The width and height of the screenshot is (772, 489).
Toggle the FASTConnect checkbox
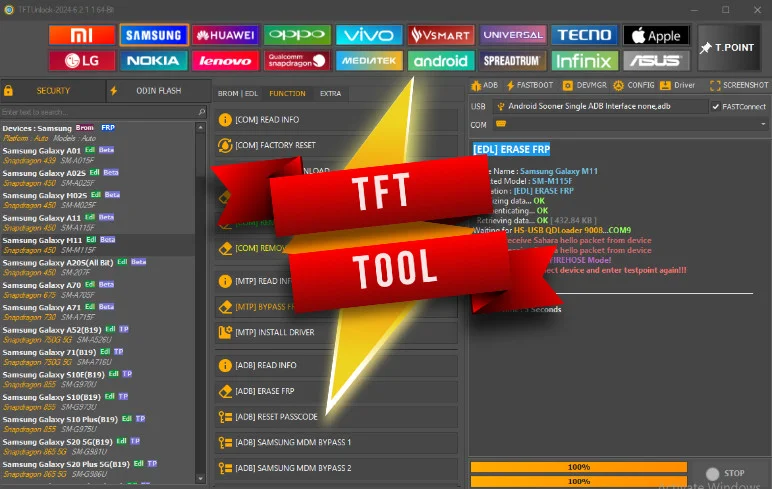(x=716, y=106)
